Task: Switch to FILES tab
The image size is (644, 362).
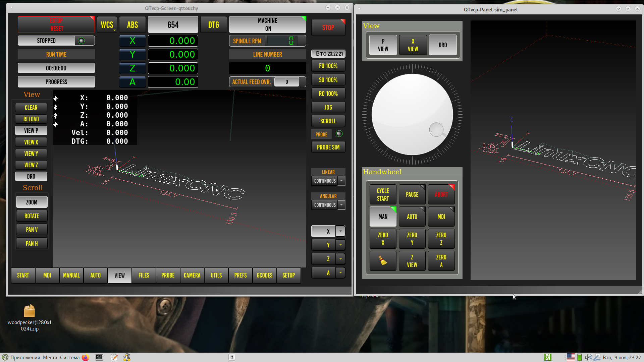Action: tap(144, 276)
